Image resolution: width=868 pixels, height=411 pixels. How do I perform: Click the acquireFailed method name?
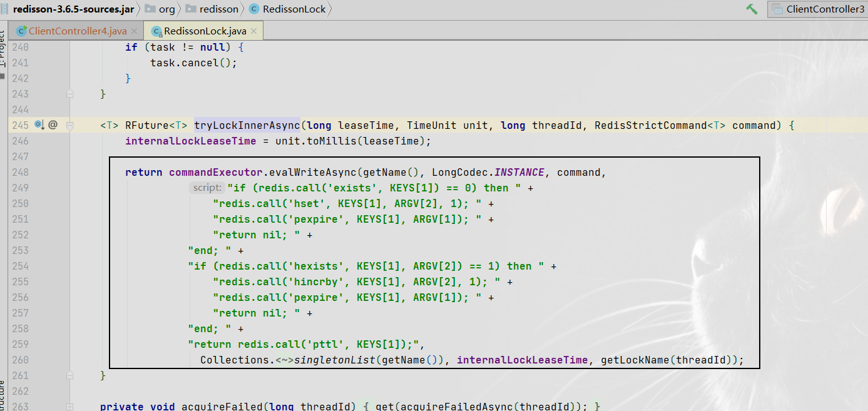[222, 407]
